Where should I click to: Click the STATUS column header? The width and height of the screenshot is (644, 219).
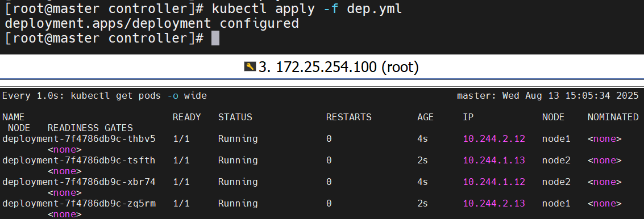tap(235, 117)
